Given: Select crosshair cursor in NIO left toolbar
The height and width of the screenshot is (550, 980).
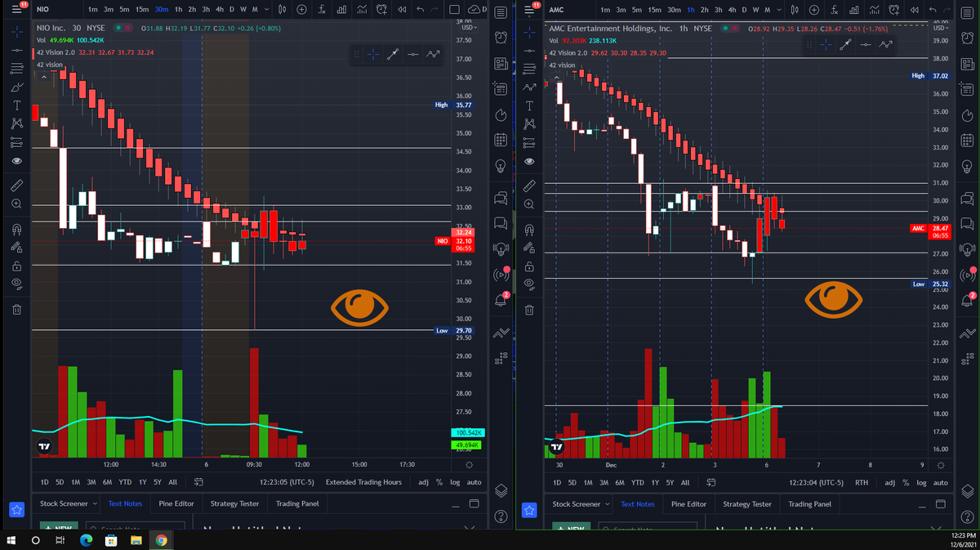Looking at the screenshot, I should [x=16, y=31].
